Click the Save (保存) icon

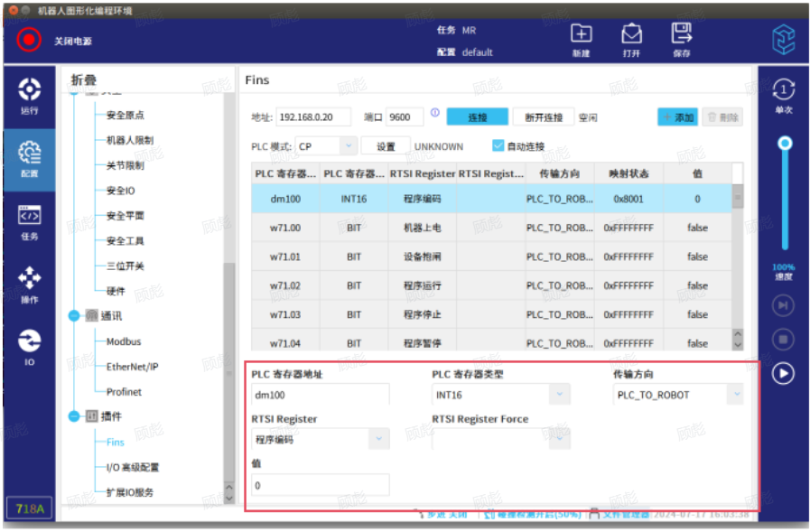(682, 34)
